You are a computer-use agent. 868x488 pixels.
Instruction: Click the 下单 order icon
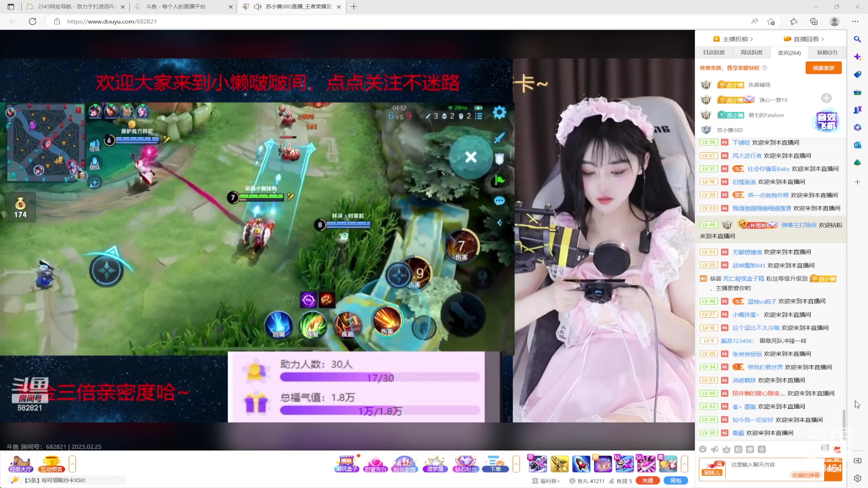pyautogui.click(x=495, y=464)
